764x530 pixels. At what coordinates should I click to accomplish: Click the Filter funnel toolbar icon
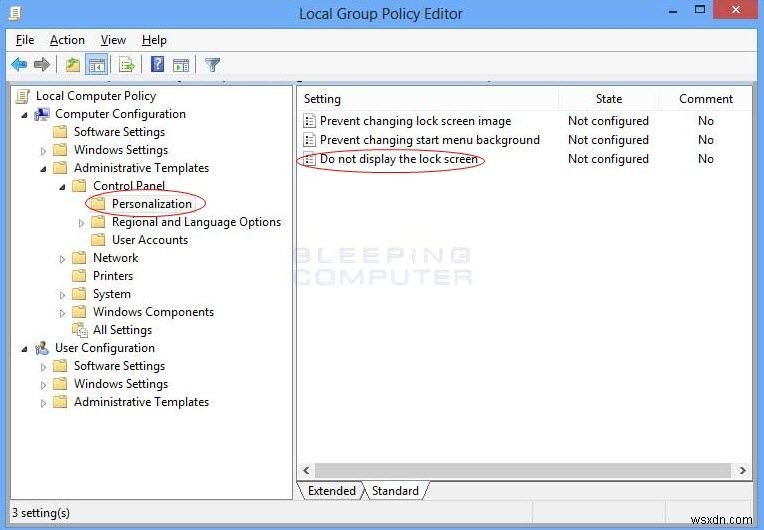(212, 64)
